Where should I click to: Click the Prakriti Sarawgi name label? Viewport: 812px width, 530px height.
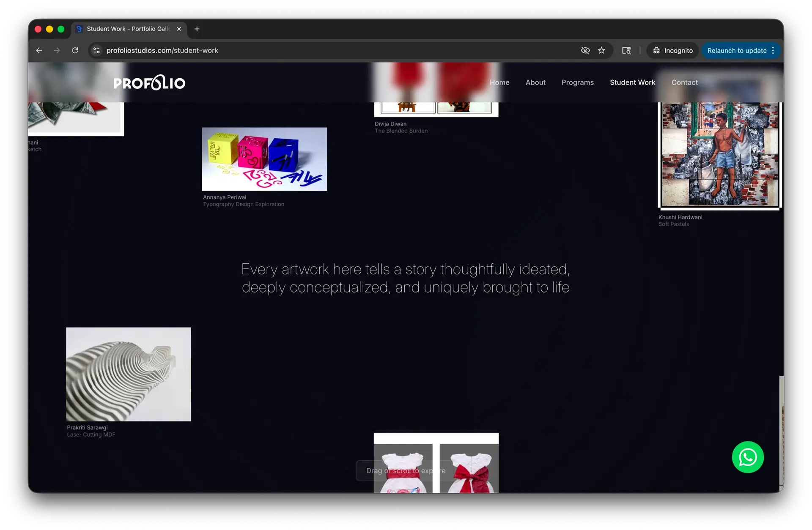click(87, 427)
